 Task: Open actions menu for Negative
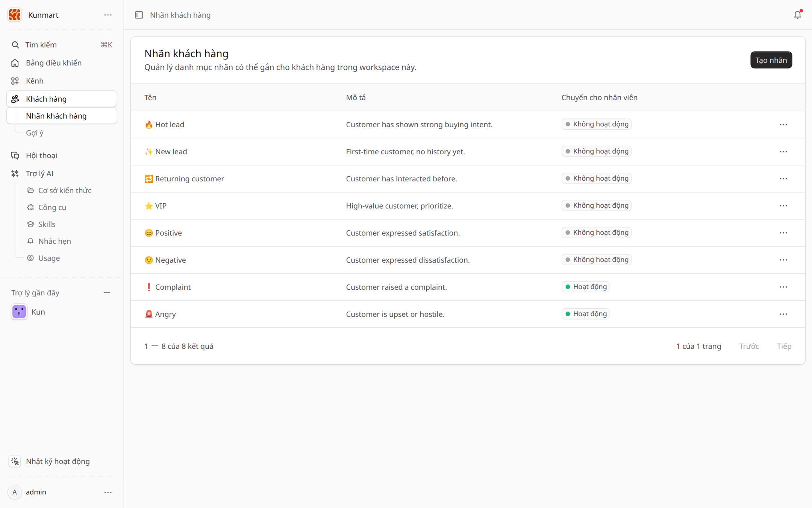(x=783, y=260)
